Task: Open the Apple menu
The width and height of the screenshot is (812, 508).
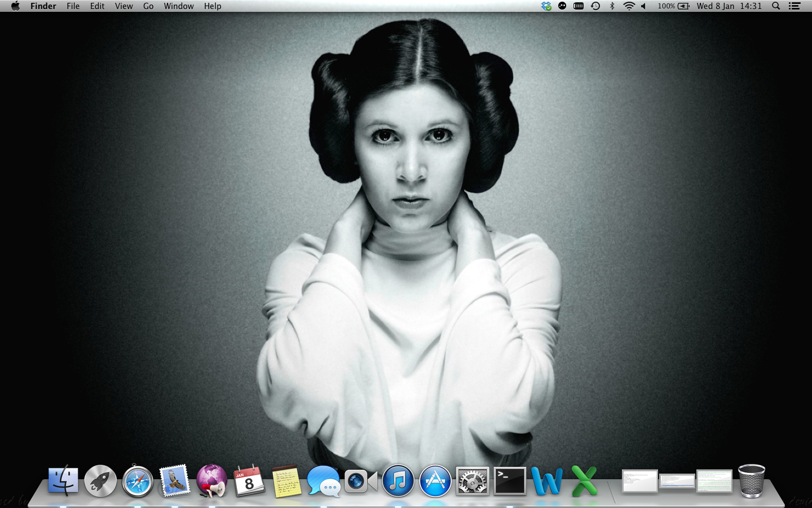Action: [15, 6]
